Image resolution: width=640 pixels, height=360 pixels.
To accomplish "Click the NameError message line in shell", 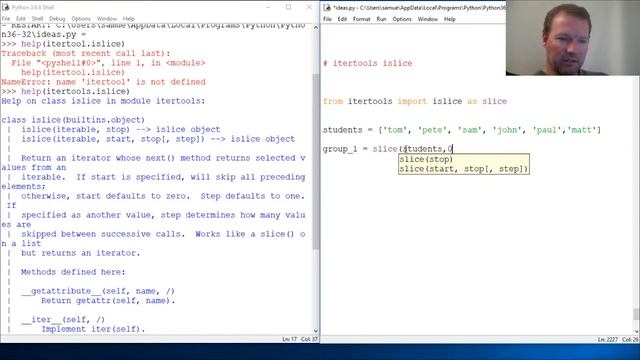I will [x=104, y=82].
